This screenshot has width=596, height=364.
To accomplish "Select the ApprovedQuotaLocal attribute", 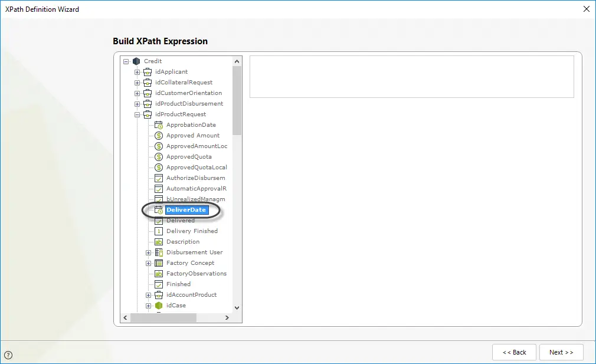I will pos(197,168).
